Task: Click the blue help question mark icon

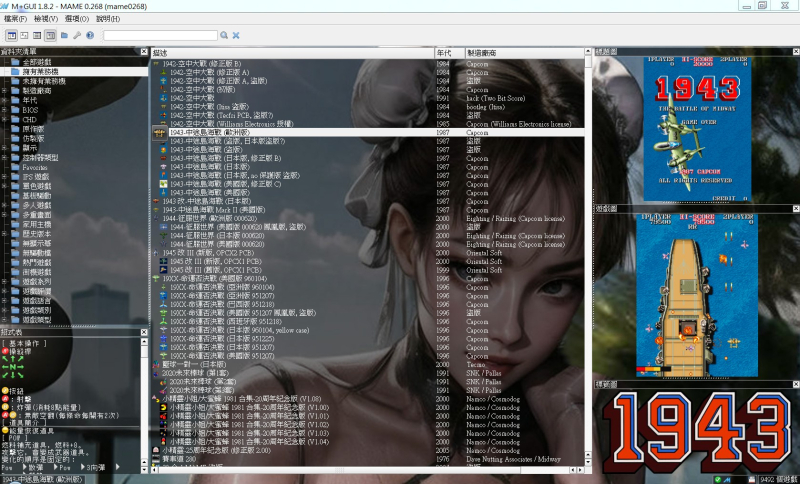Action: click(90, 35)
